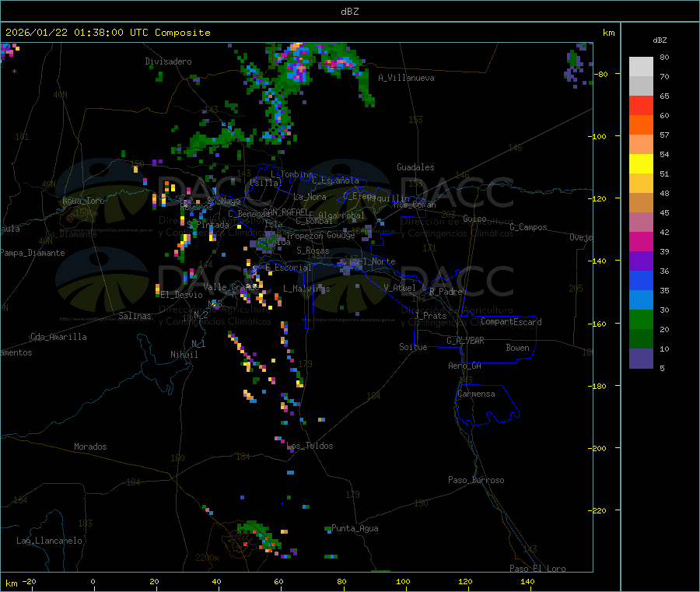Viewport: 700px width, 592px height.
Task: Select the 42 dBZ magenta legend swatch
Action: click(641, 241)
